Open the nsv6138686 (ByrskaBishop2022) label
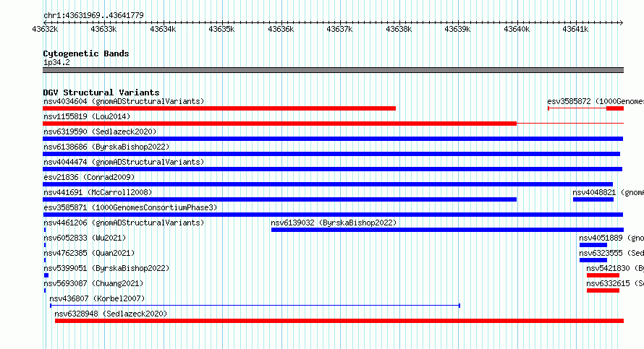 click(106, 147)
